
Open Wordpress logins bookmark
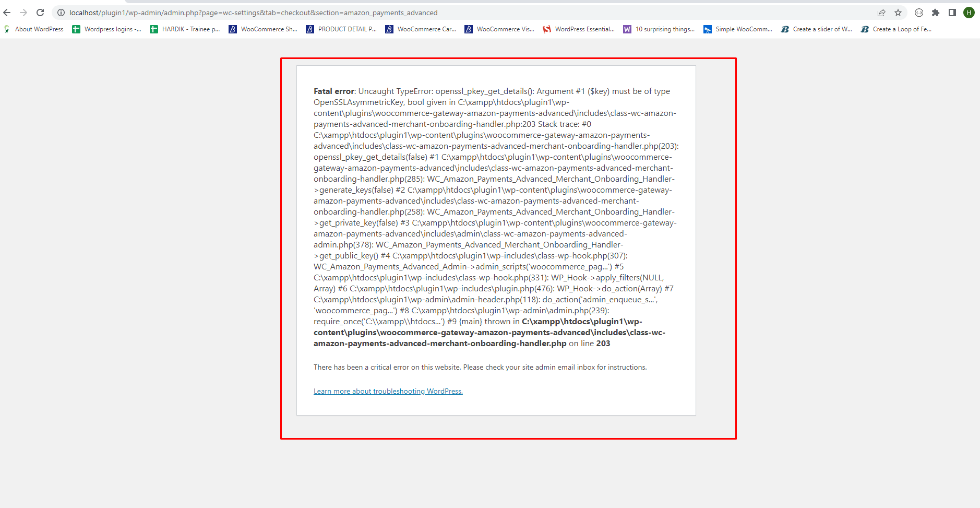(107, 29)
